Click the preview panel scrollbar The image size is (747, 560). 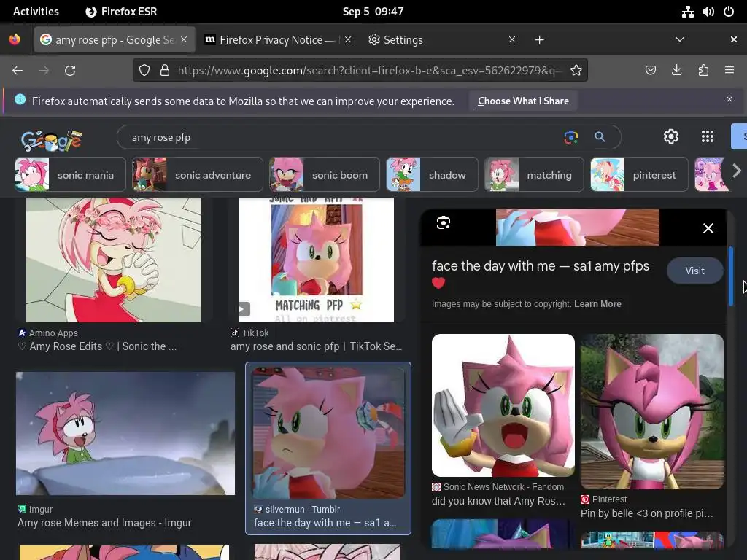(731, 276)
